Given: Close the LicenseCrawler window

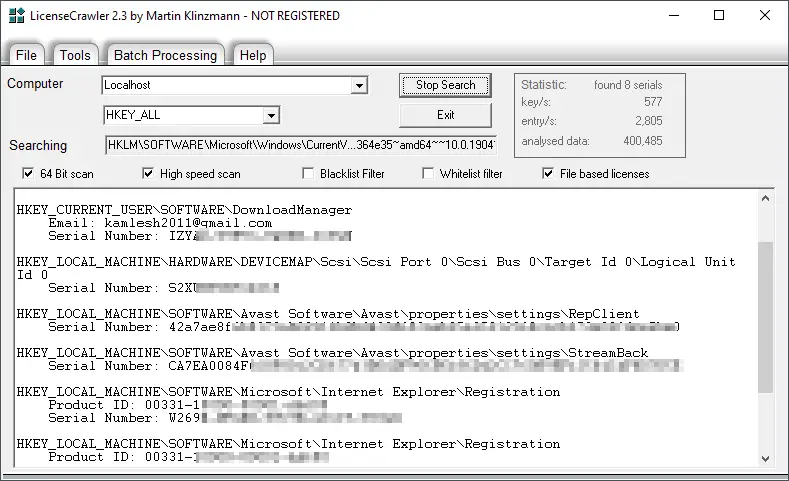Looking at the screenshot, I should point(765,16).
